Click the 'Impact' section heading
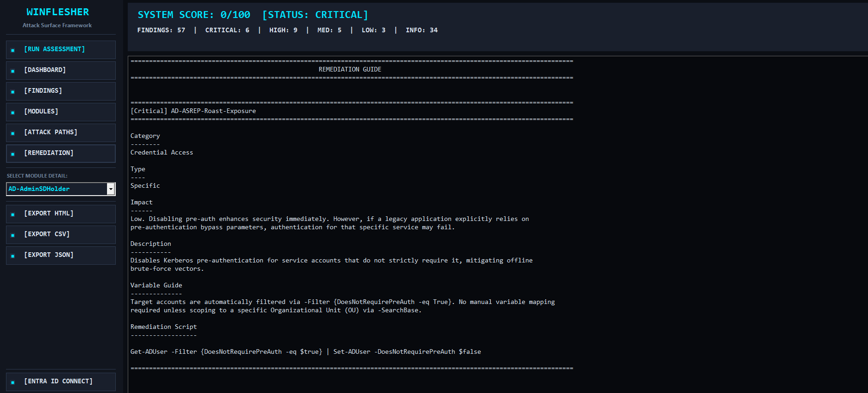 [142, 202]
